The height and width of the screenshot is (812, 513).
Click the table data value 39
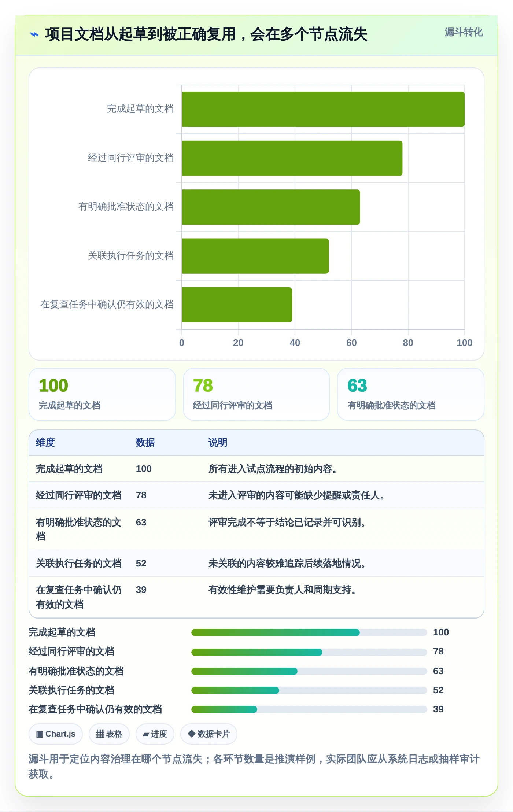click(x=141, y=590)
